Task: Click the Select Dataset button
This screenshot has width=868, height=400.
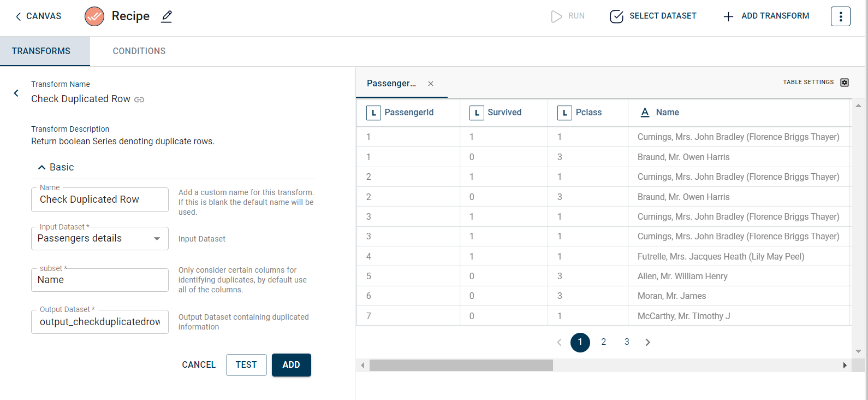Action: click(x=653, y=16)
